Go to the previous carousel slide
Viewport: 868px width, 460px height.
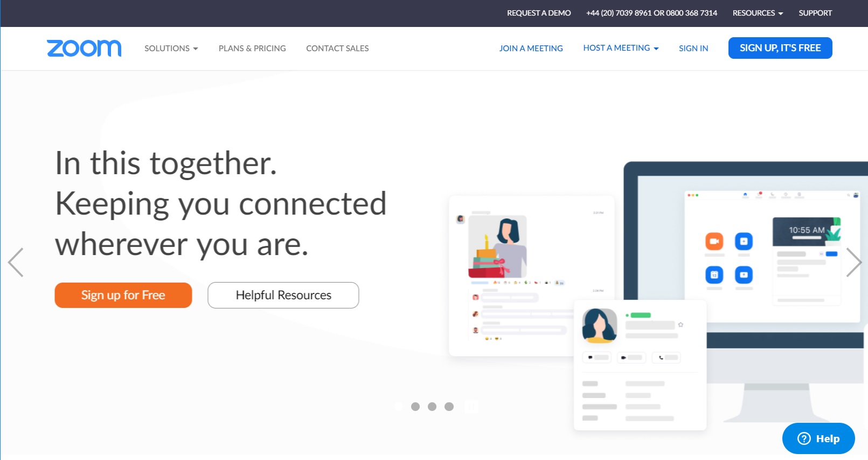[16, 263]
